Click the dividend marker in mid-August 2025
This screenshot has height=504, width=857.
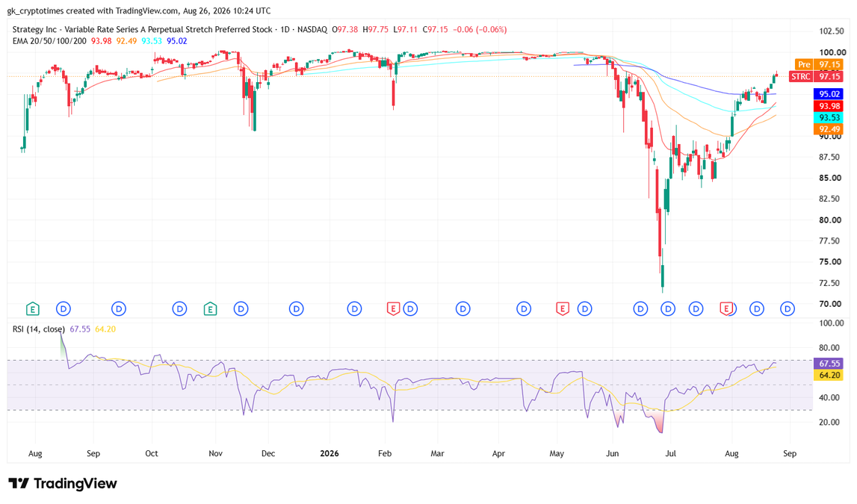[x=64, y=309]
